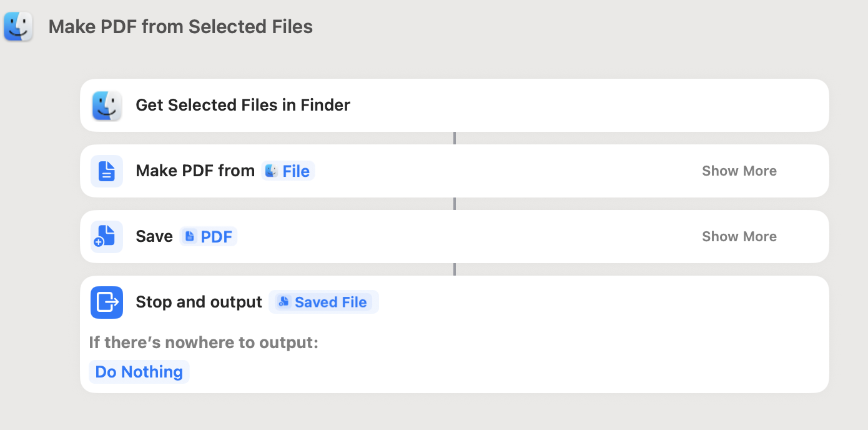Viewport: 868px width, 430px height.
Task: Expand Show More on the Save action
Action: pyautogui.click(x=739, y=237)
